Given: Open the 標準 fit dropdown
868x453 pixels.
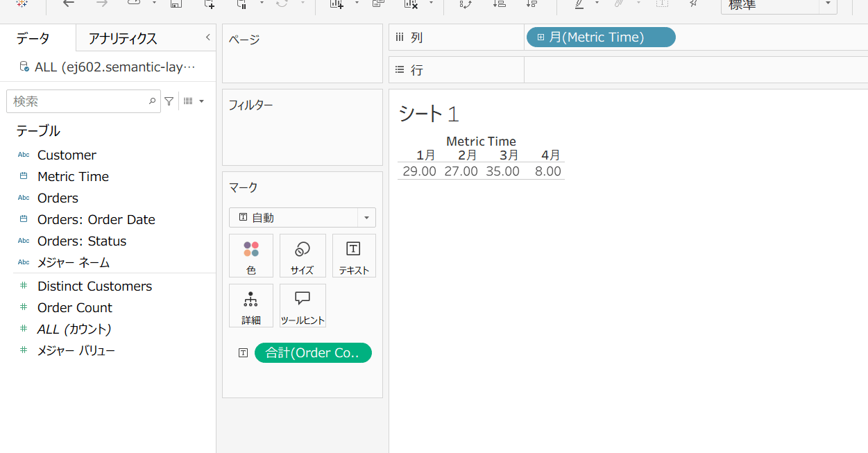Looking at the screenshot, I should [828, 5].
